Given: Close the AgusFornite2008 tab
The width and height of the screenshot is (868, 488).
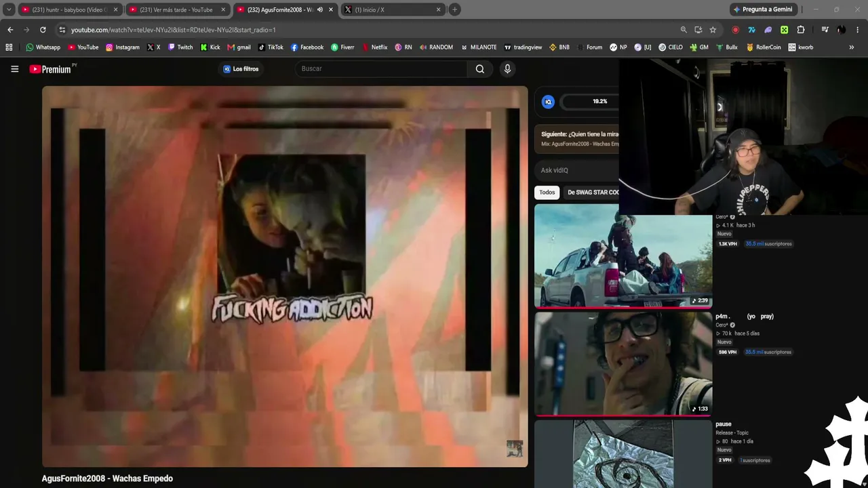Looking at the screenshot, I should (x=331, y=9).
